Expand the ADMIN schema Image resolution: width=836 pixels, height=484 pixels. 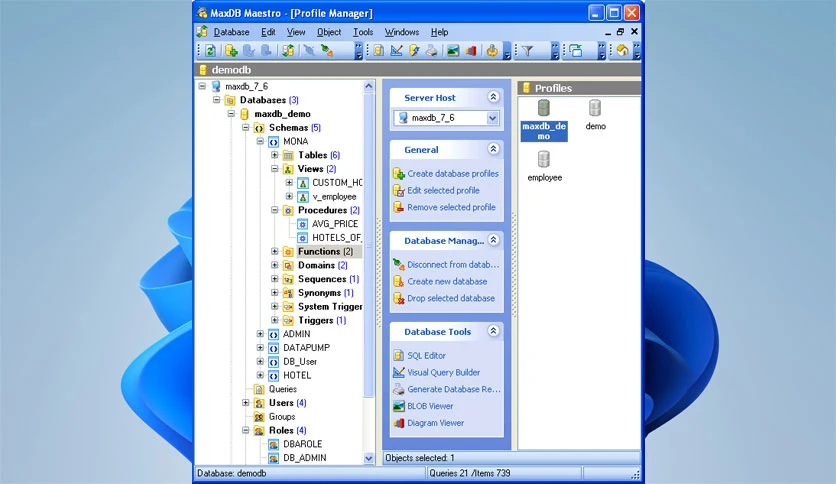(260, 334)
